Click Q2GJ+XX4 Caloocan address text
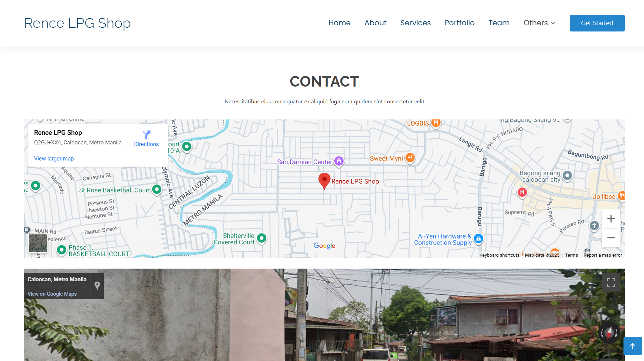 click(78, 142)
